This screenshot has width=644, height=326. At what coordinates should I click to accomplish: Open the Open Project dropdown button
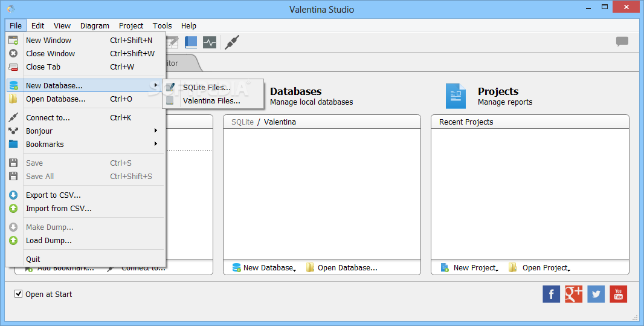coord(539,267)
